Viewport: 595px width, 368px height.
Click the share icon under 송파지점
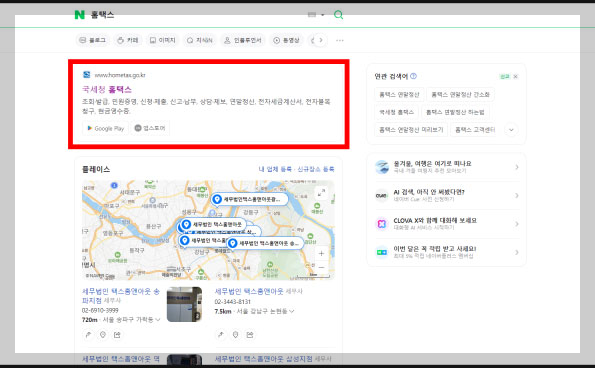coord(117,335)
